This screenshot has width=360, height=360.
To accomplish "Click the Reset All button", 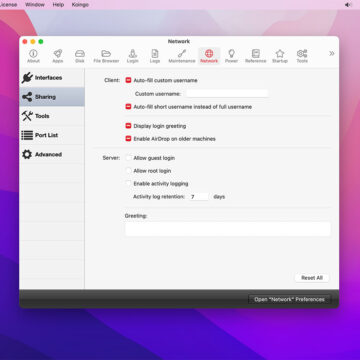I will [312, 278].
